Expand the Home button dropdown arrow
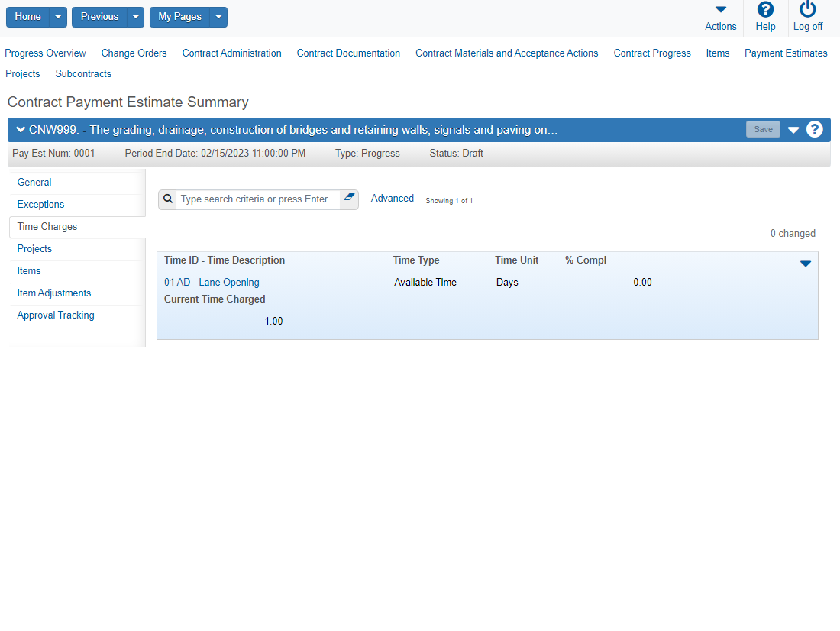The image size is (840, 631). [58, 17]
